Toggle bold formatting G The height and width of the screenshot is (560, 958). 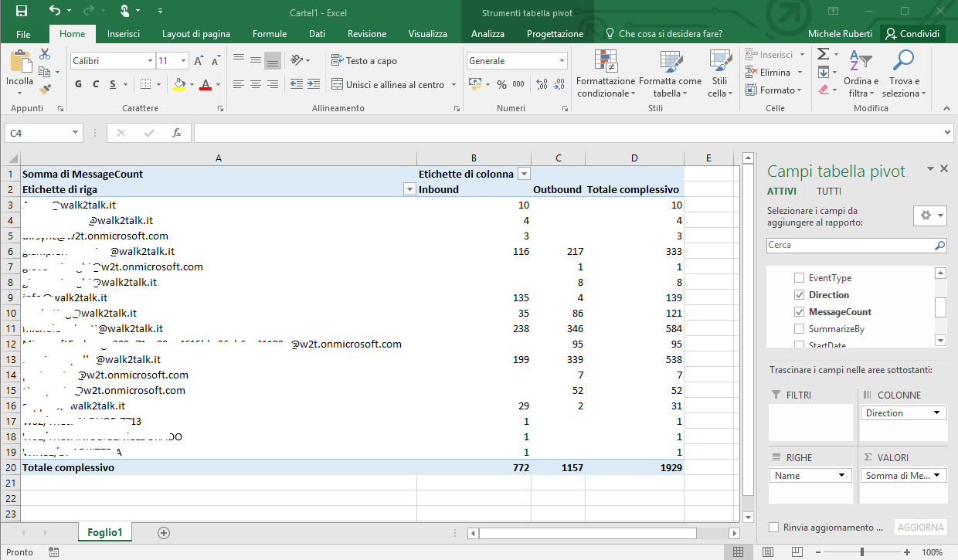coord(78,84)
